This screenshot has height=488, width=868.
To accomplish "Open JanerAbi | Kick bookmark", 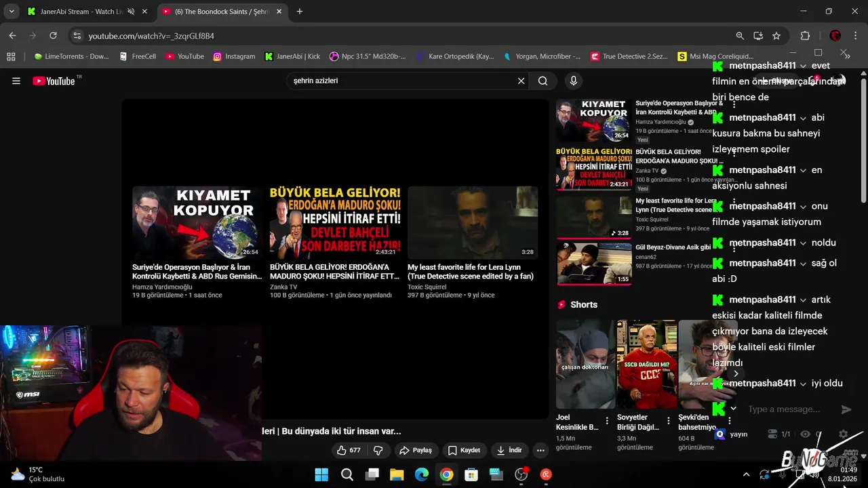I will coord(292,56).
